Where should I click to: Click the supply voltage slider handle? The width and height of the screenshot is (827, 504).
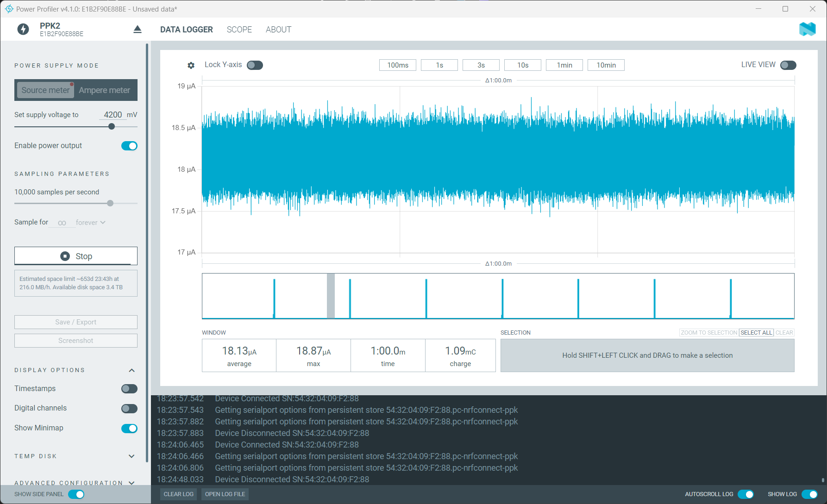(x=112, y=126)
